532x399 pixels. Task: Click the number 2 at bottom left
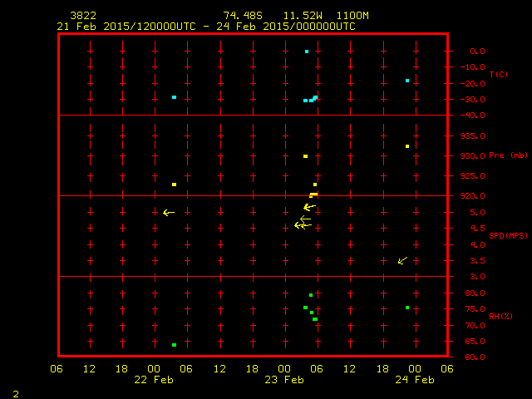click(15, 392)
